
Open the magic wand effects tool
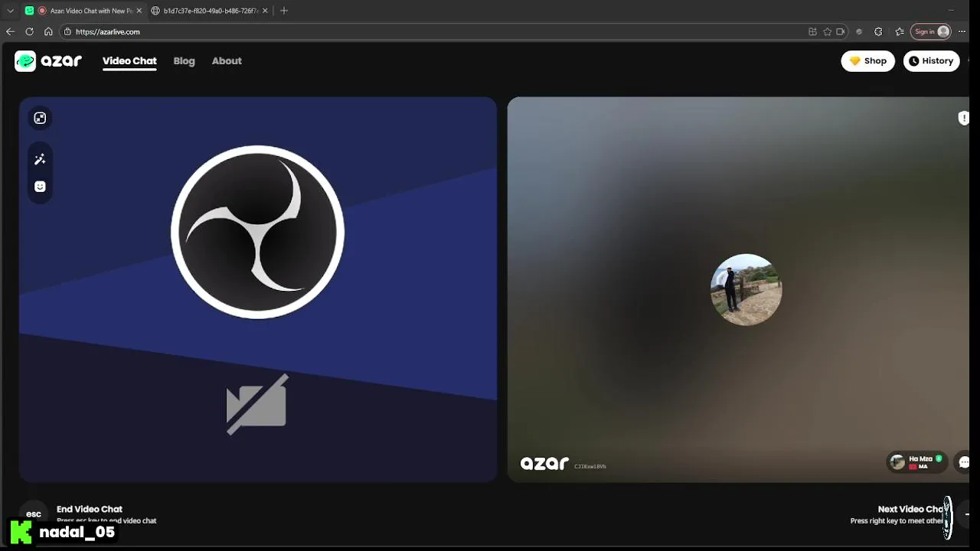40,159
